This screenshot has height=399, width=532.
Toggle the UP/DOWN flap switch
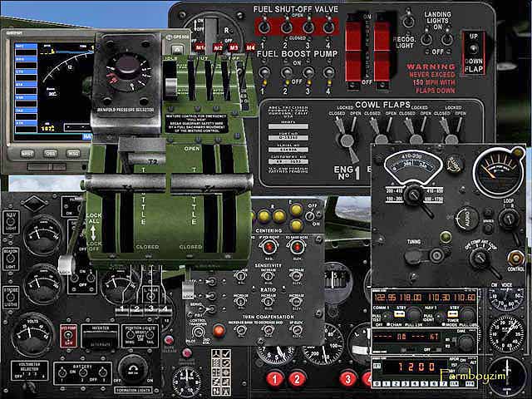(x=474, y=49)
